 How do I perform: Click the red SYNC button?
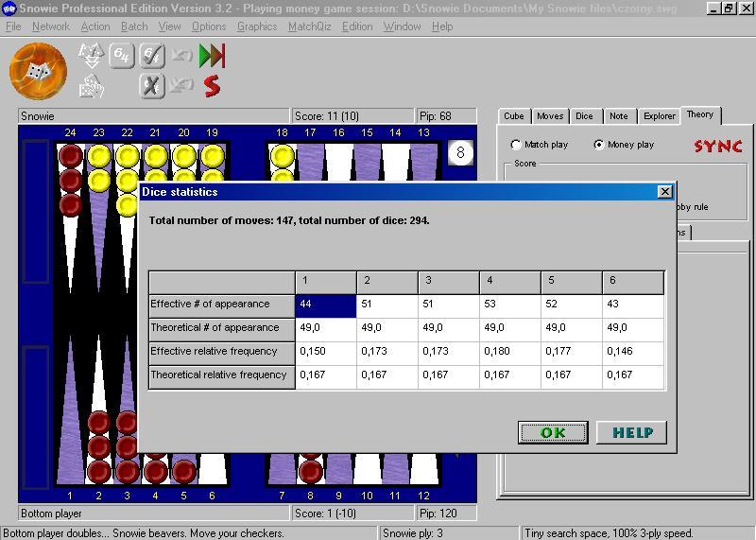click(718, 147)
